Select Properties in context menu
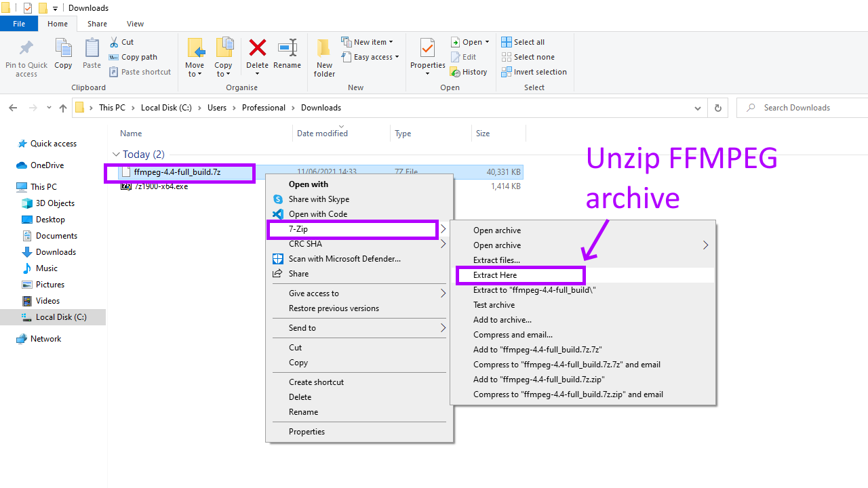868x488 pixels. [x=307, y=432]
